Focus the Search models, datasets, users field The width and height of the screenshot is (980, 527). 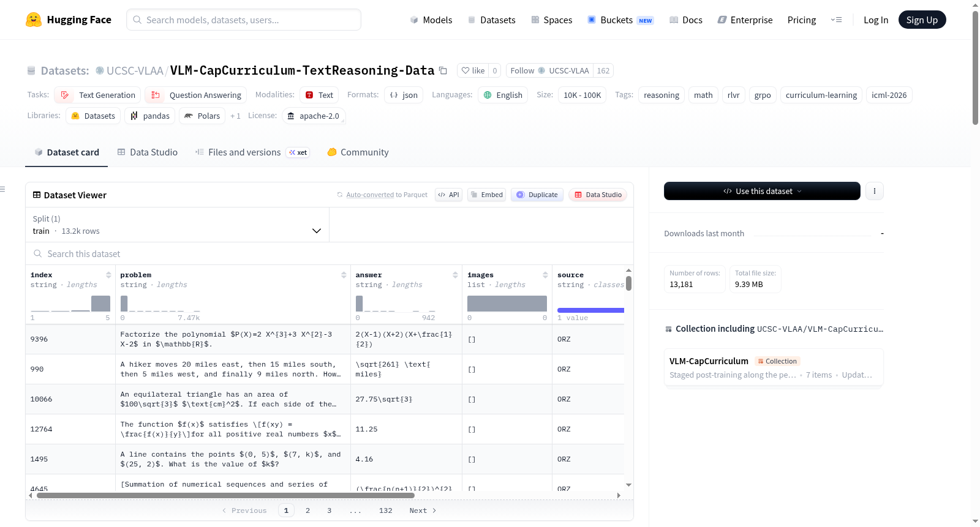pyautogui.click(x=244, y=20)
